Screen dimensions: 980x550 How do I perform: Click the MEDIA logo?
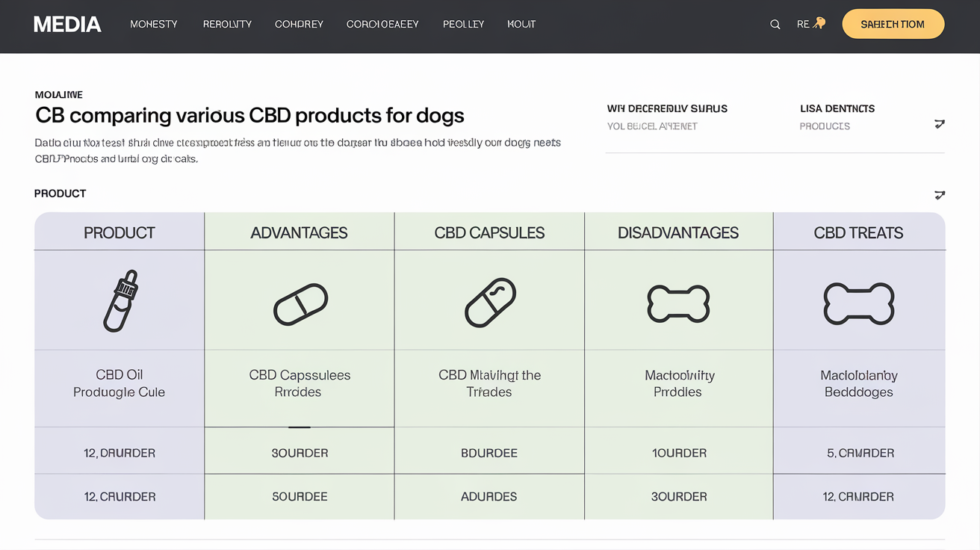(67, 25)
